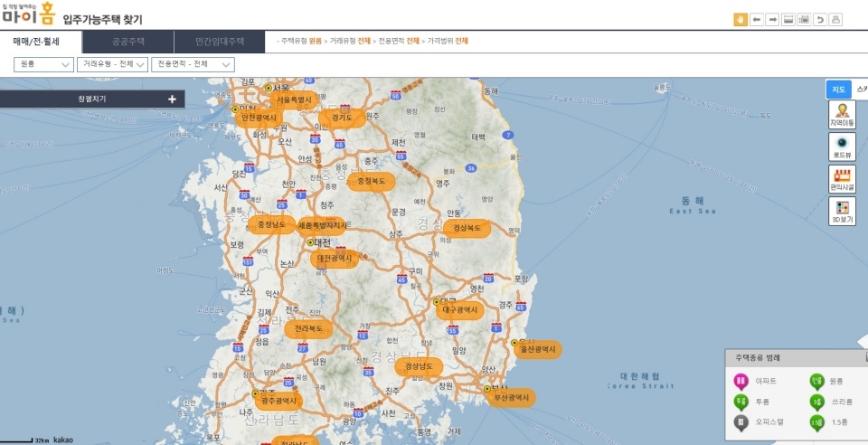Click 대전광역시 region marker
The height and width of the screenshot is (445, 868).
pyautogui.click(x=335, y=259)
